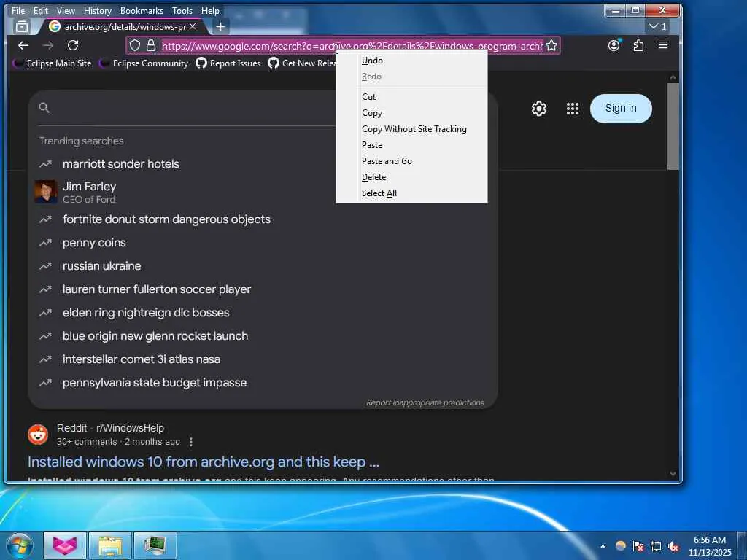
Task: Open the Get New Releases bookmark
Action: pos(302,63)
